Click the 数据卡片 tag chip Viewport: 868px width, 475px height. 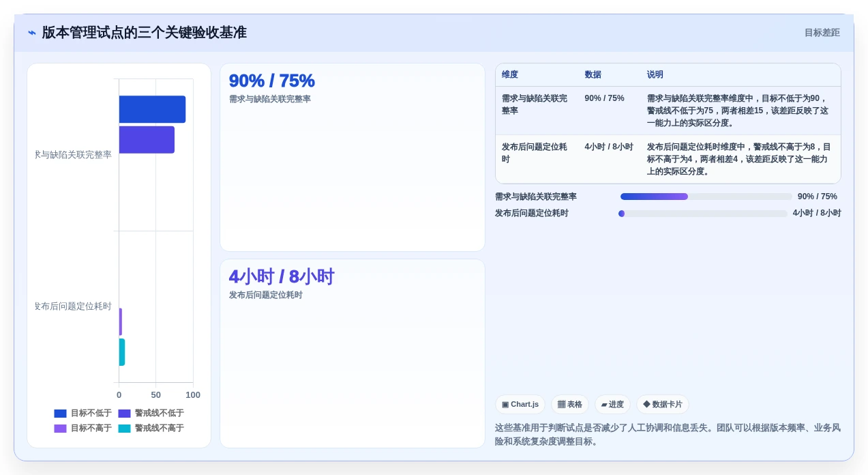pos(663,404)
